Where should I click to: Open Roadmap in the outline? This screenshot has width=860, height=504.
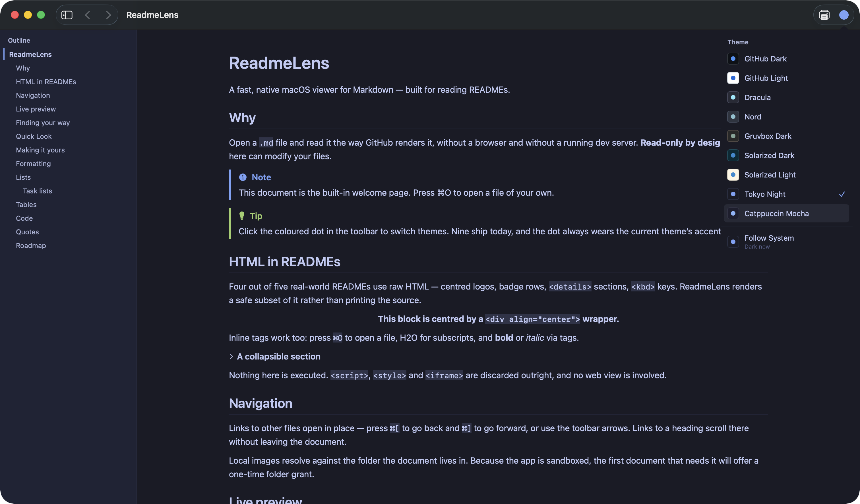point(31,245)
